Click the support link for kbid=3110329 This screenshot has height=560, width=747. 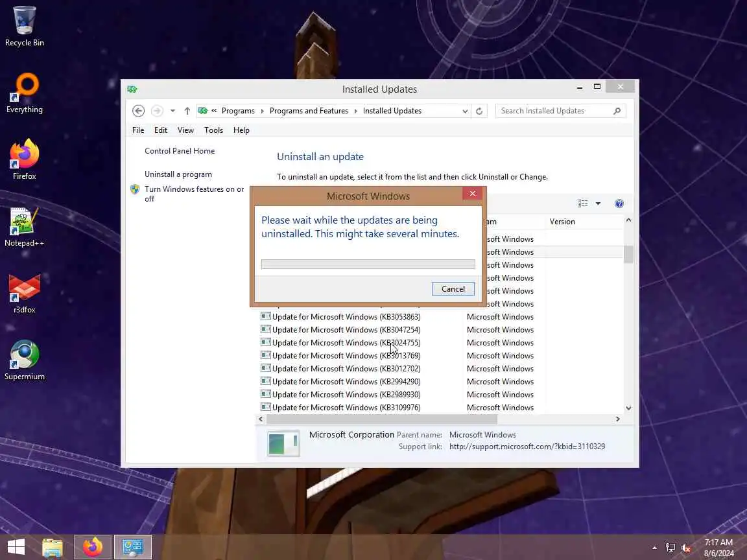[x=527, y=447]
